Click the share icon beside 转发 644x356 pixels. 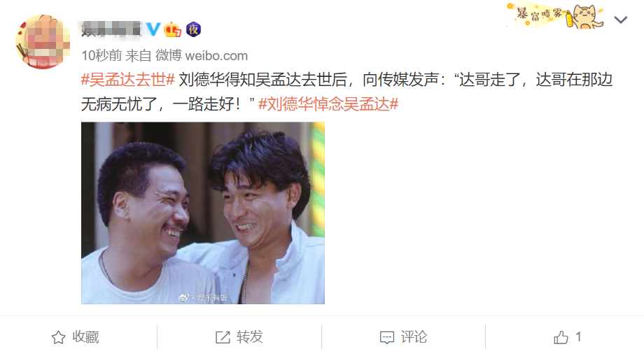click(223, 338)
